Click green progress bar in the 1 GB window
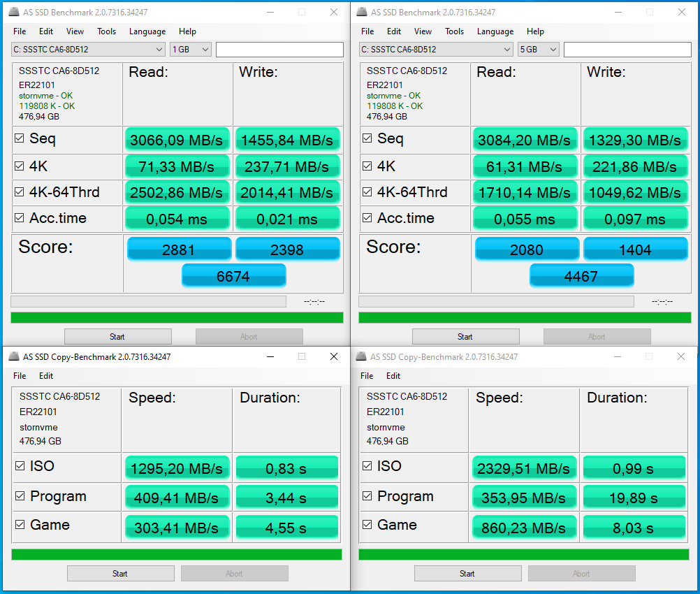Image resolution: width=700 pixels, height=594 pixels. coord(177,317)
